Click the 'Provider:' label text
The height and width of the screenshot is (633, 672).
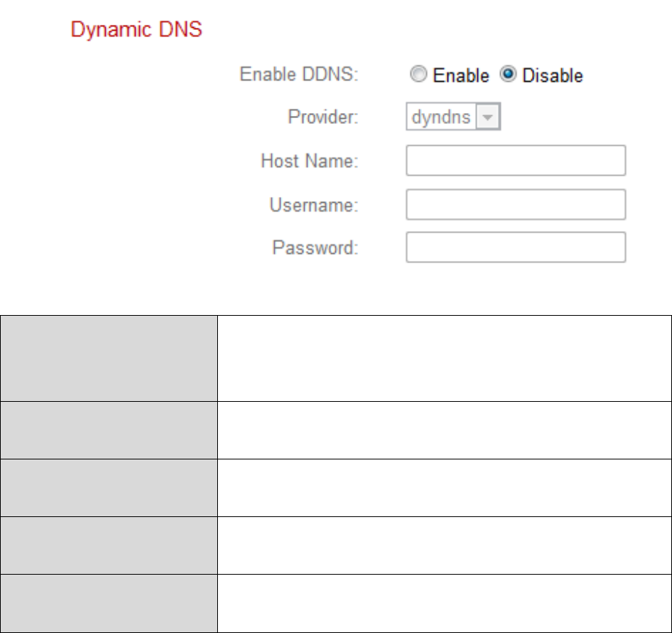click(323, 117)
